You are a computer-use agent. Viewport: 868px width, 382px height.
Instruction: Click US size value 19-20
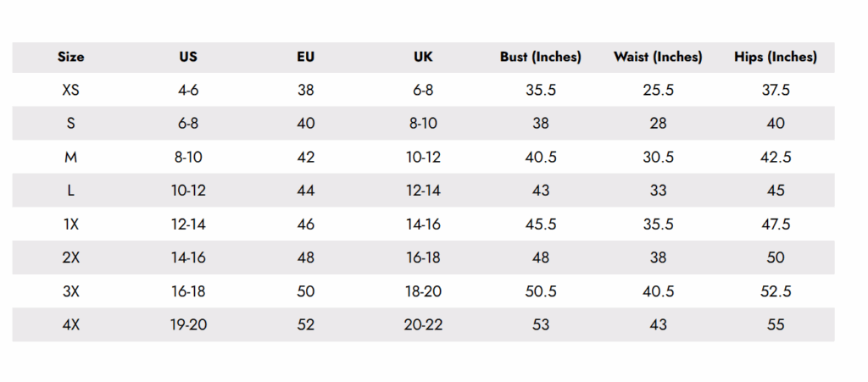coord(188,324)
